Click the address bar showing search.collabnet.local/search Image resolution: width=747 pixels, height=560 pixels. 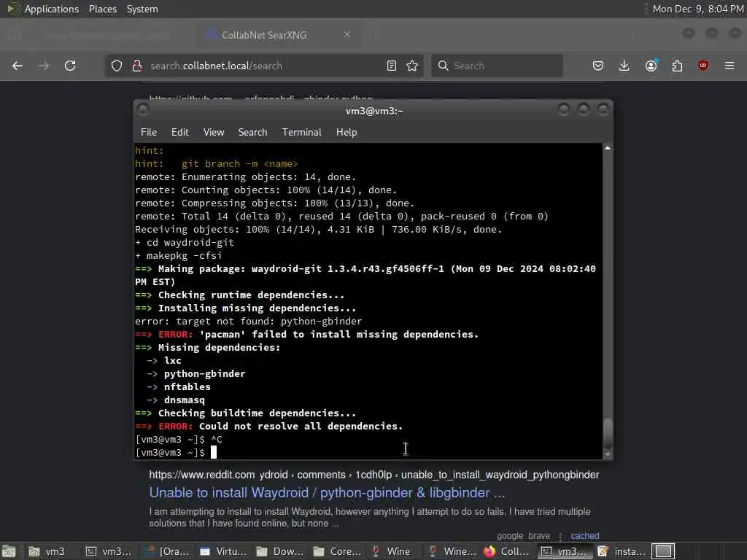click(264, 66)
